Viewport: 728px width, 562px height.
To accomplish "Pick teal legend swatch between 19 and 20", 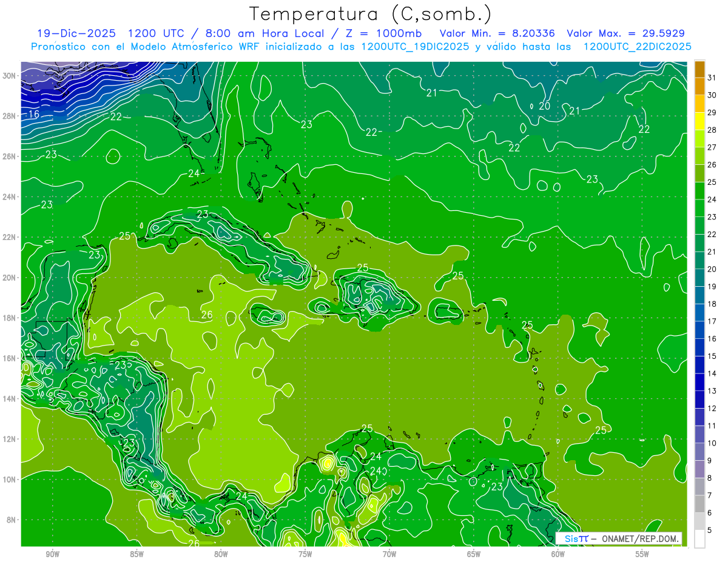I will [699, 278].
